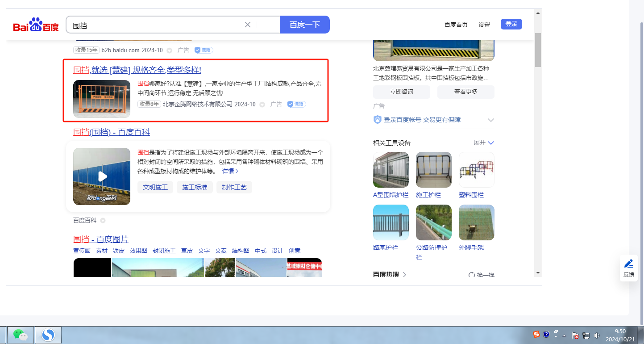Open Sogou browser from the taskbar
This screenshot has width=644, height=344.
(x=48, y=335)
